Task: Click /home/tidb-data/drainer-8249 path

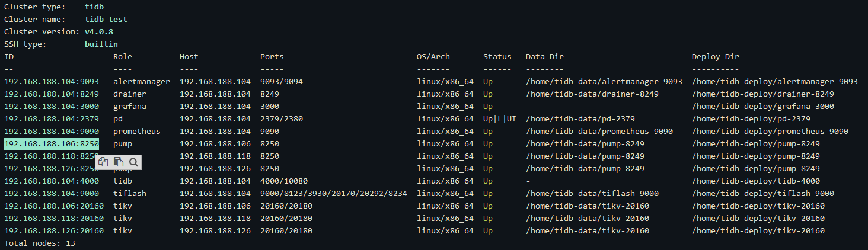Action: click(x=592, y=94)
